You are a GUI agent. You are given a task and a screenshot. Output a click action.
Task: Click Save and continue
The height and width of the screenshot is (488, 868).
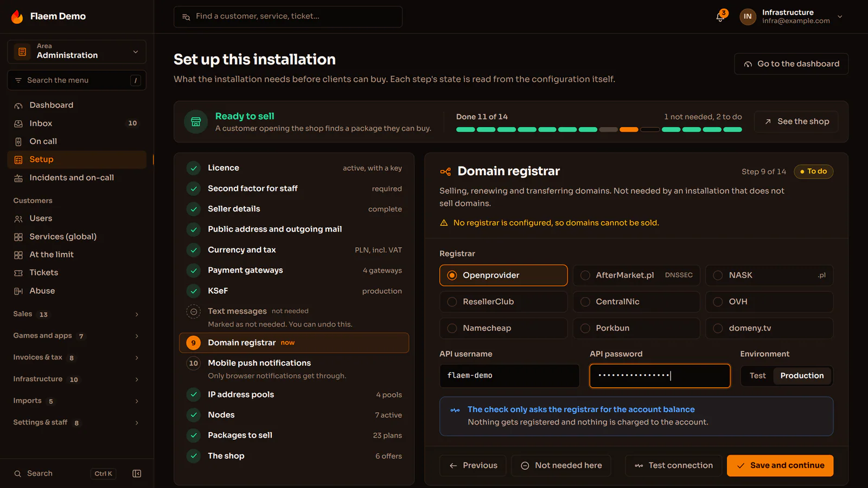pos(780,466)
